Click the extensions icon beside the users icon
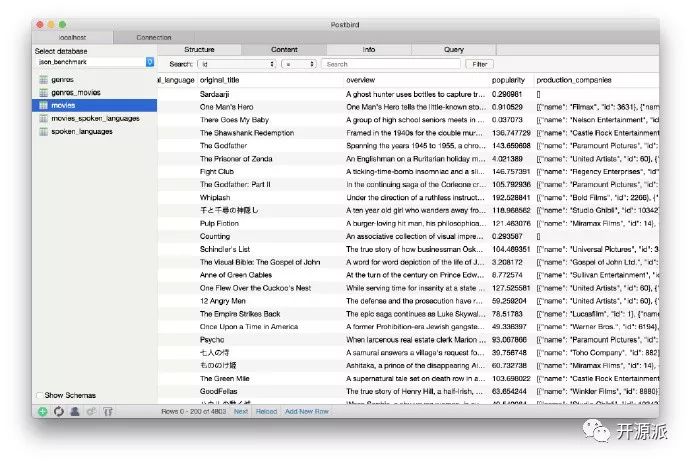The height and width of the screenshot is (463, 690). [91, 412]
